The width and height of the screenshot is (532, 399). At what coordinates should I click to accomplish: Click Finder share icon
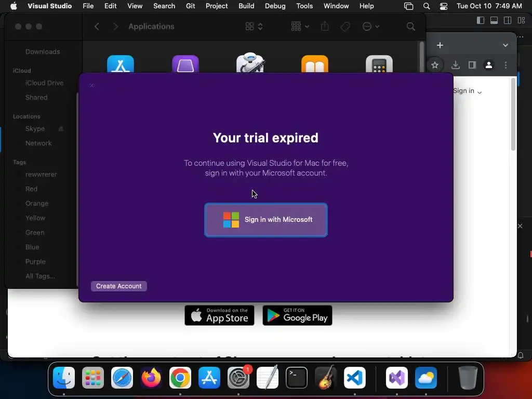(325, 26)
